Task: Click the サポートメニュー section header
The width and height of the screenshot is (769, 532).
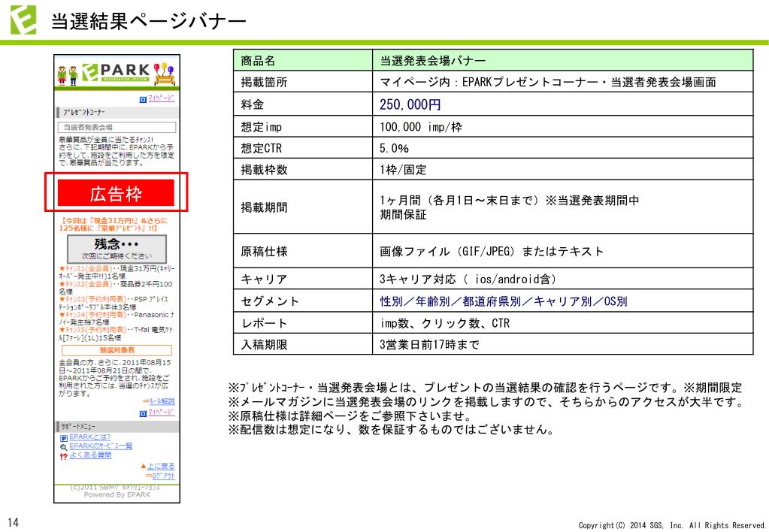Action: pos(117,426)
